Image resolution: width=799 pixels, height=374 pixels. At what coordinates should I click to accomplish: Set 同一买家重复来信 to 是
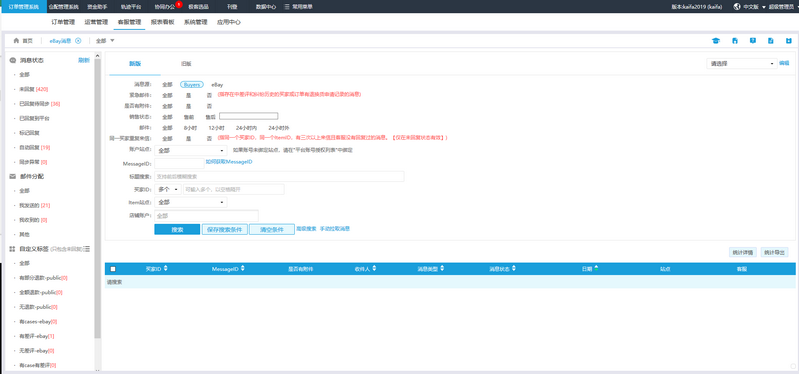click(x=189, y=138)
